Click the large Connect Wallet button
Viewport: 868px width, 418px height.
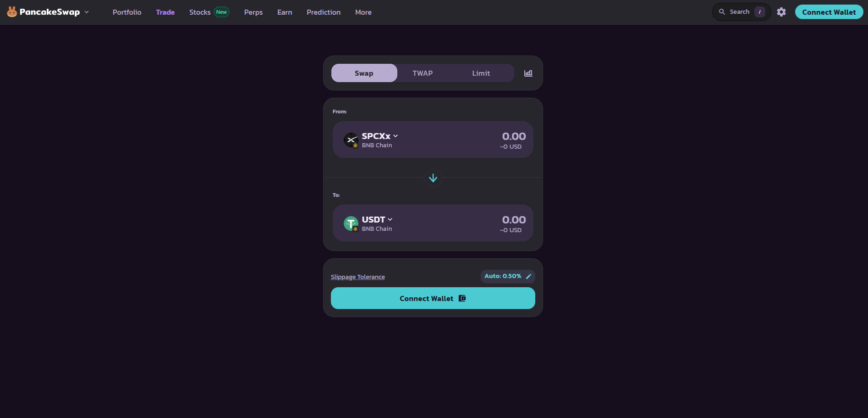[x=433, y=298]
